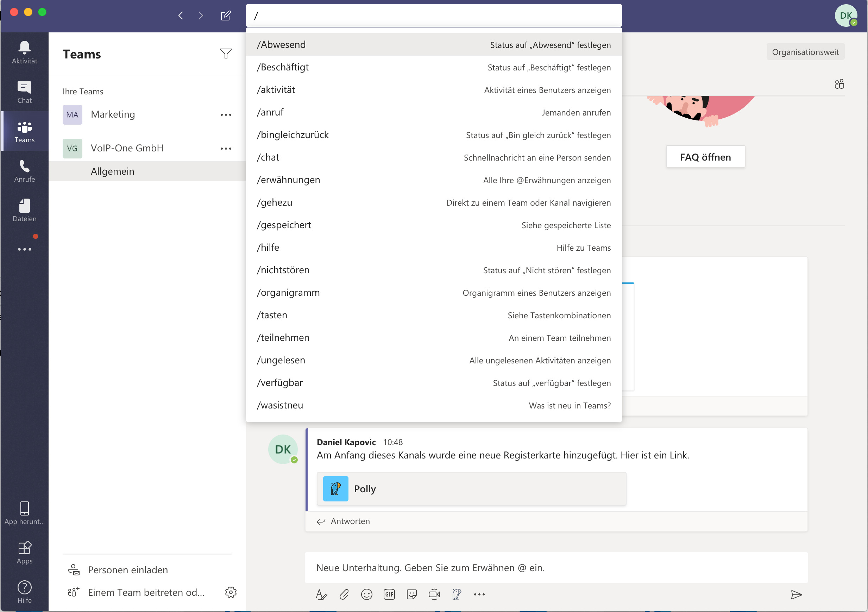Select the Teams icon in sidebar
This screenshot has width=868, height=612.
point(25,131)
